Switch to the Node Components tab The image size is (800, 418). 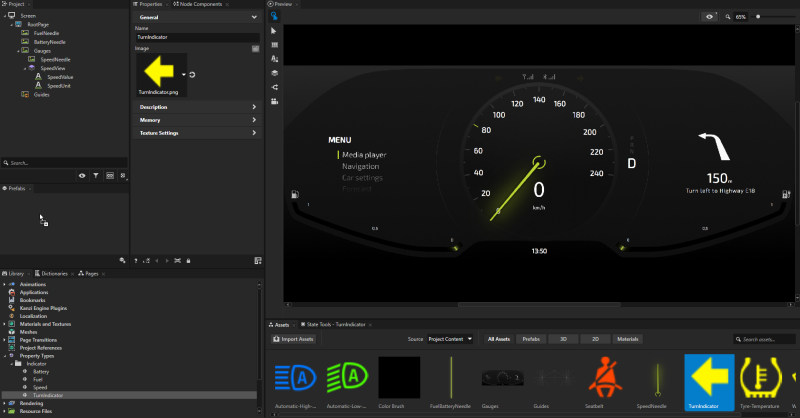pos(202,4)
